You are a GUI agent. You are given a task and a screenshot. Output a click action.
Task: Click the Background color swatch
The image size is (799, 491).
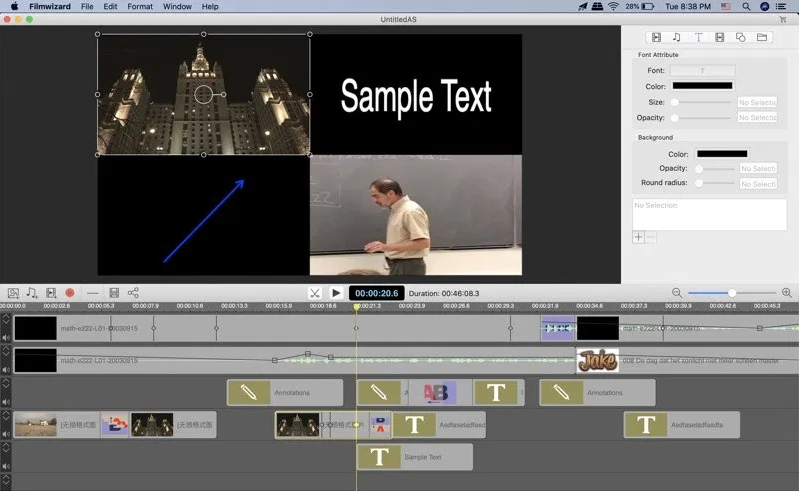coord(721,154)
